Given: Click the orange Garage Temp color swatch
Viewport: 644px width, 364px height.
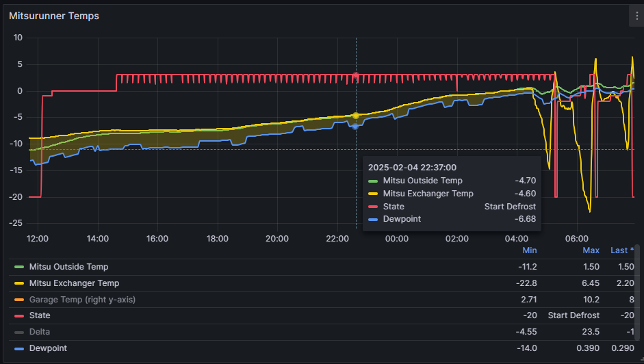Looking at the screenshot, I should tap(19, 300).
